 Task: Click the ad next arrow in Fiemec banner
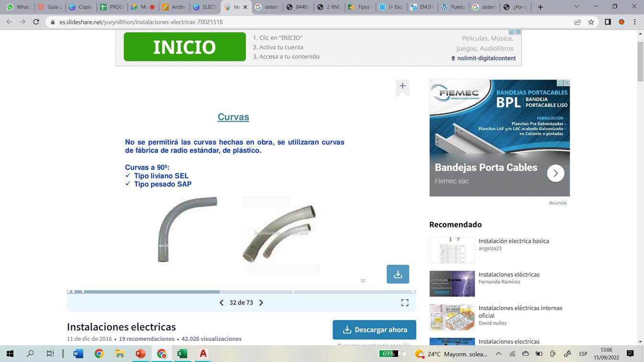(x=555, y=173)
